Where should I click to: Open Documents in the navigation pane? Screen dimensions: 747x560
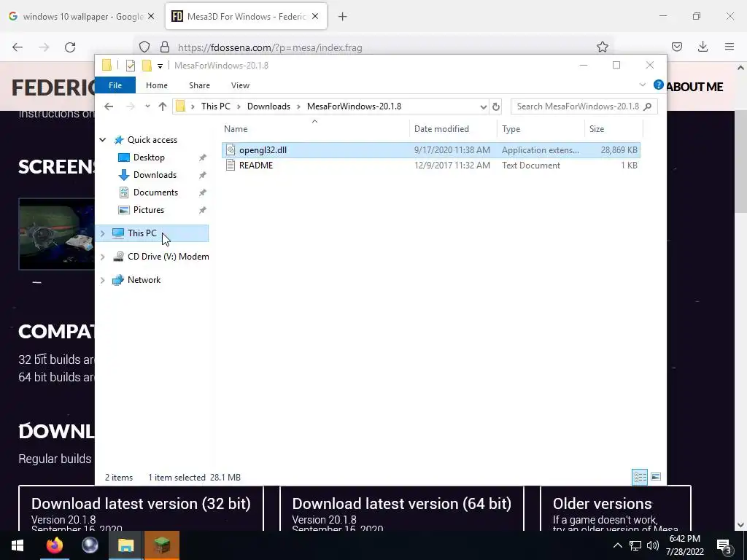click(x=155, y=192)
